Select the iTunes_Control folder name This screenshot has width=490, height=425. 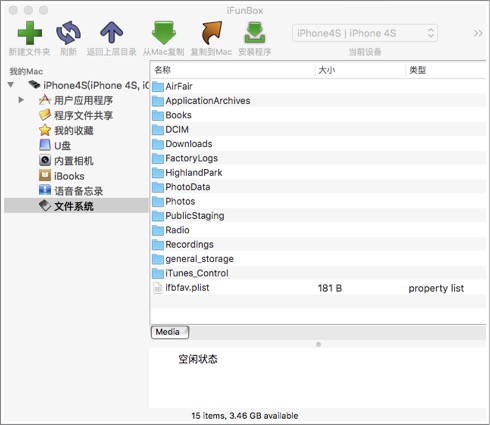click(x=197, y=273)
